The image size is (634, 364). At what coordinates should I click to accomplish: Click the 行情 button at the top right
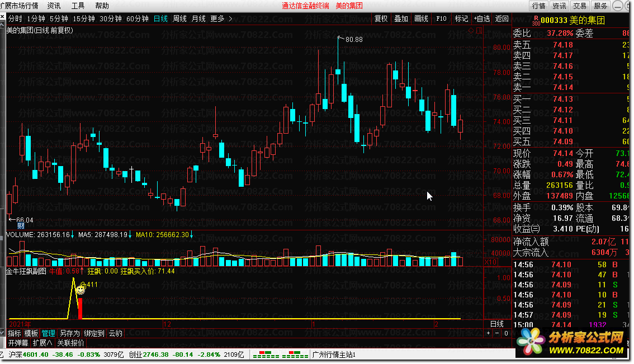coord(538,6)
